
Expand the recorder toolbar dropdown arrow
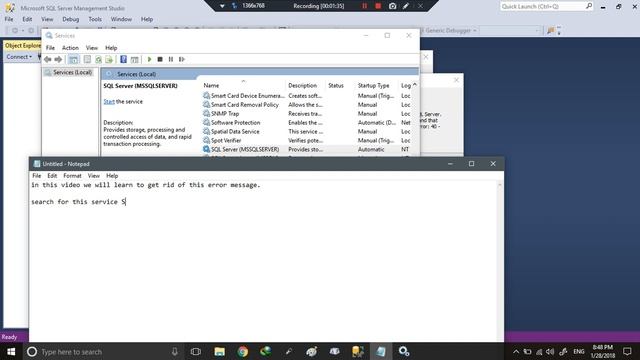click(222, 6)
